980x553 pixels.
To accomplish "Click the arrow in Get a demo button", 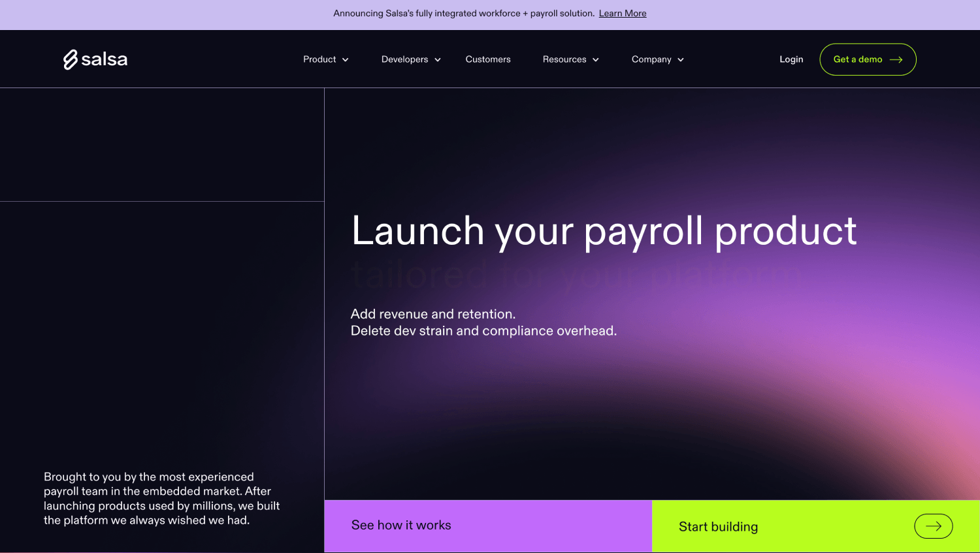I will point(896,59).
